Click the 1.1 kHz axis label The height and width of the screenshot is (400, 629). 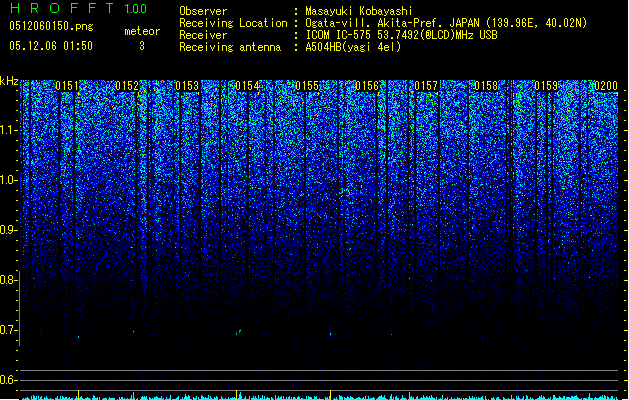(x=9, y=130)
